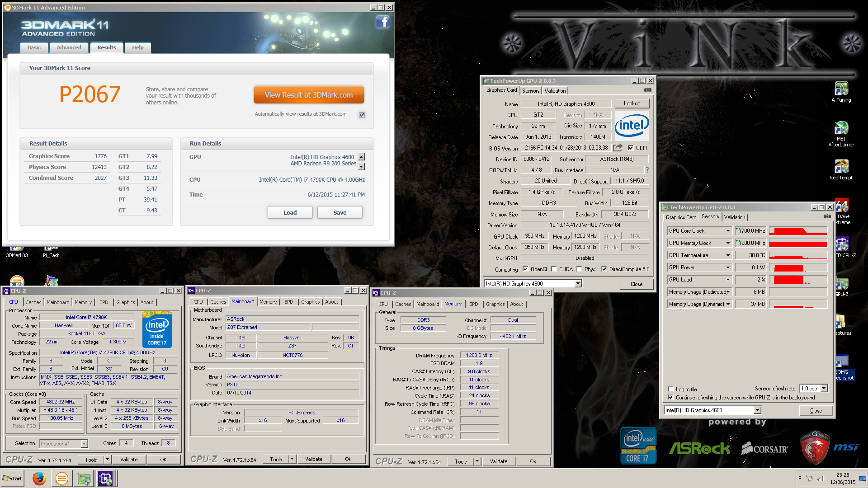
Task: Open the CPU-Z desktop shortcut icon
Action: [x=844, y=248]
